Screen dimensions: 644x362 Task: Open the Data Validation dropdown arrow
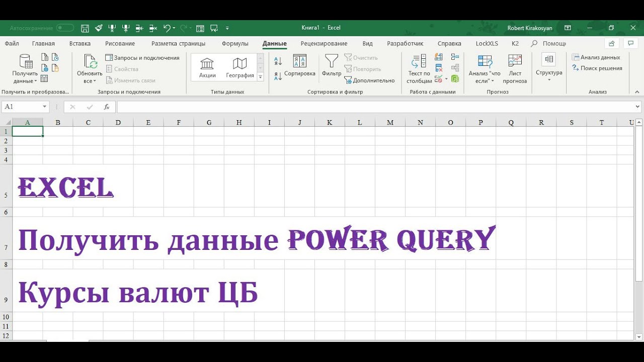pyautogui.click(x=446, y=79)
